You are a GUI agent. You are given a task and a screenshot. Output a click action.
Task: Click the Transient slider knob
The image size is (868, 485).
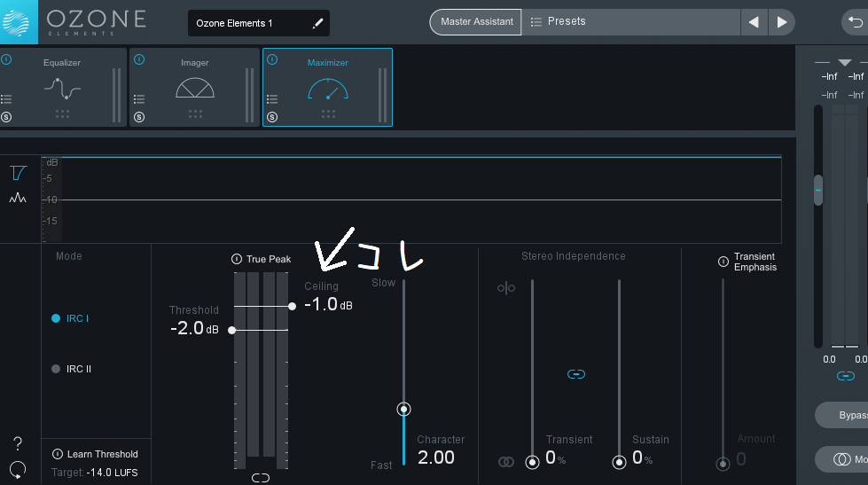pyautogui.click(x=532, y=462)
